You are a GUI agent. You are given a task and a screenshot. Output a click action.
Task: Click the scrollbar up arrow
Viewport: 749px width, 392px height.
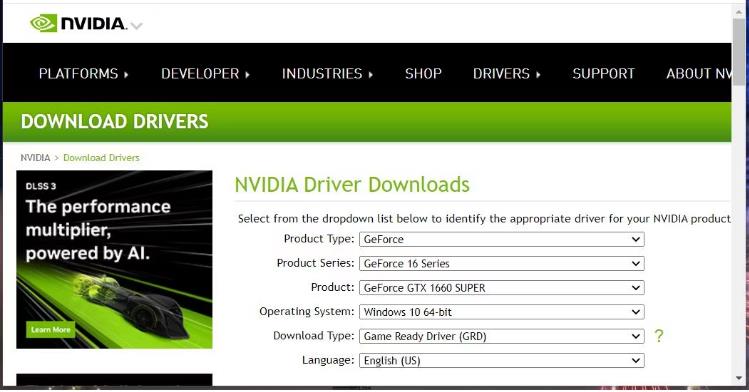click(739, 11)
